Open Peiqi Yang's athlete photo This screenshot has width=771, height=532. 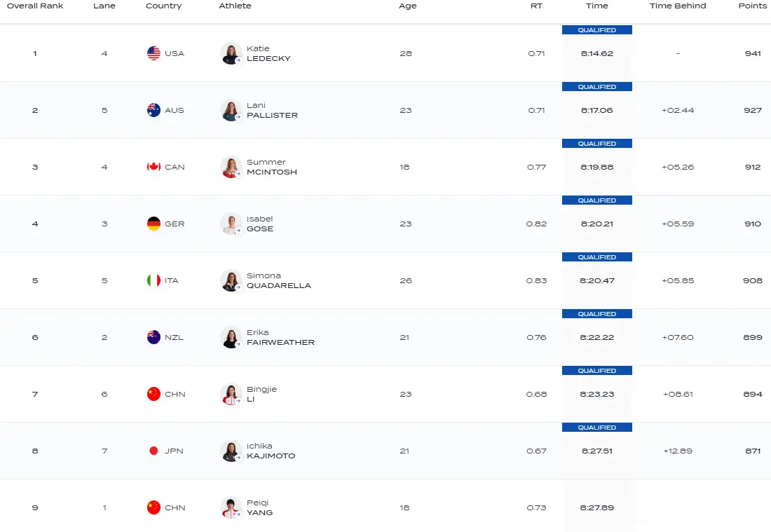click(x=231, y=507)
